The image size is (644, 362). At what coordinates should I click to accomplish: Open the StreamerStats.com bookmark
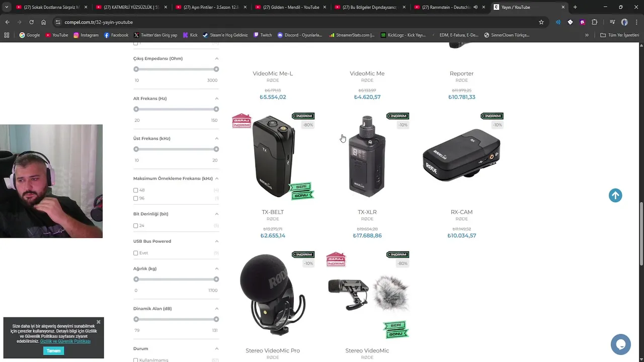352,35
